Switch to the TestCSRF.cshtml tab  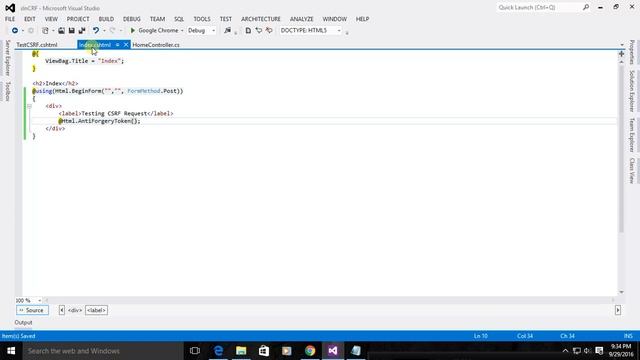(37, 45)
